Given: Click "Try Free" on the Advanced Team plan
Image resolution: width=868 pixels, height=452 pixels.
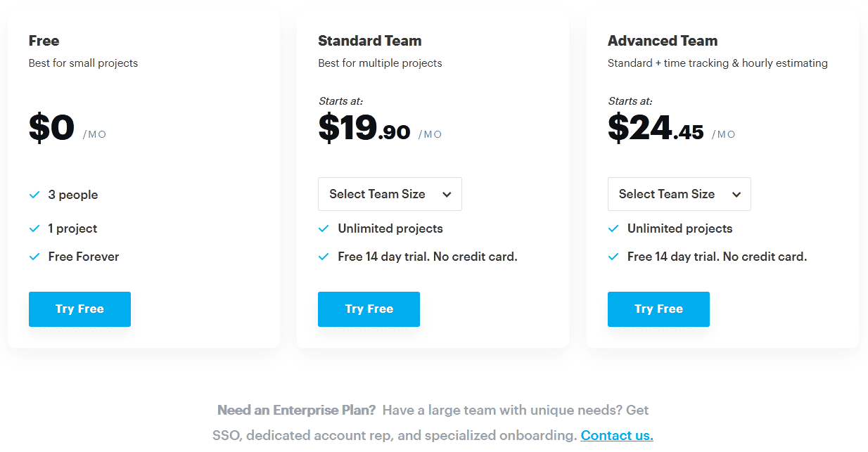Looking at the screenshot, I should click(658, 309).
